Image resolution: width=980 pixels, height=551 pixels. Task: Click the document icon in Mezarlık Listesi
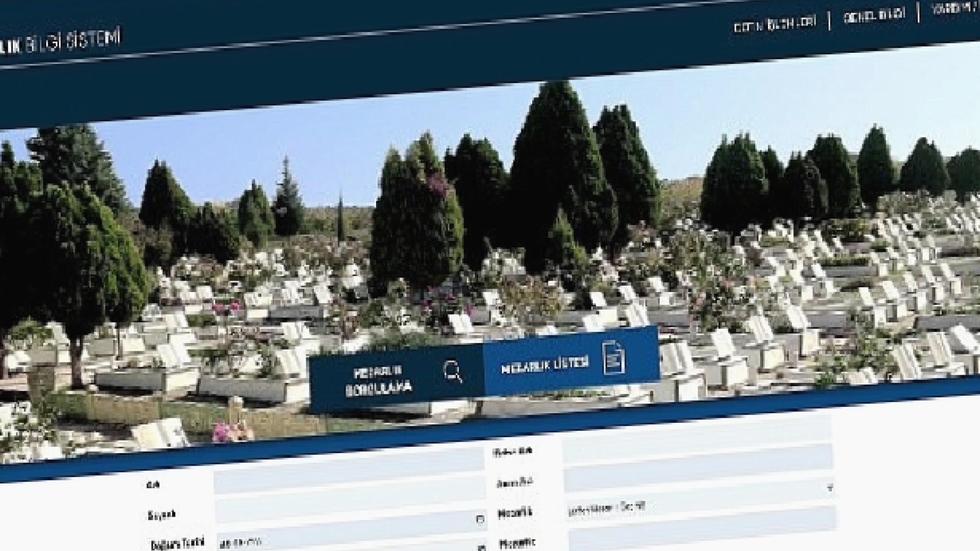point(613,358)
